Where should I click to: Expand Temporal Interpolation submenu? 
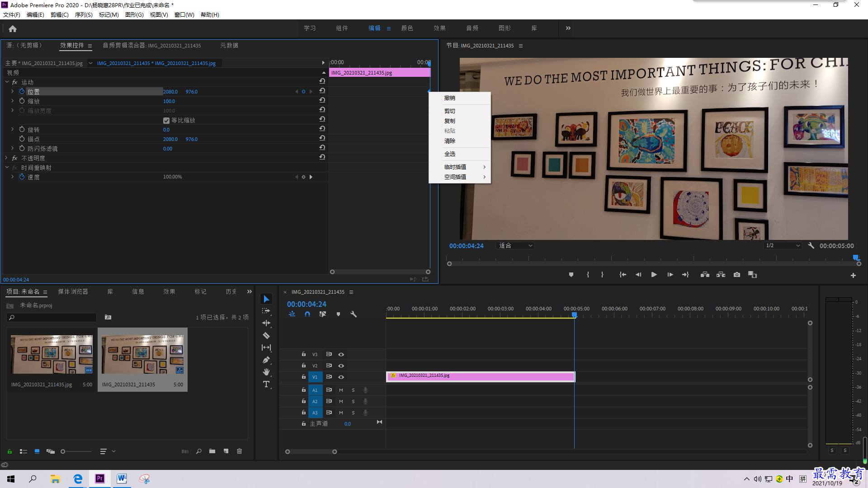pos(465,167)
